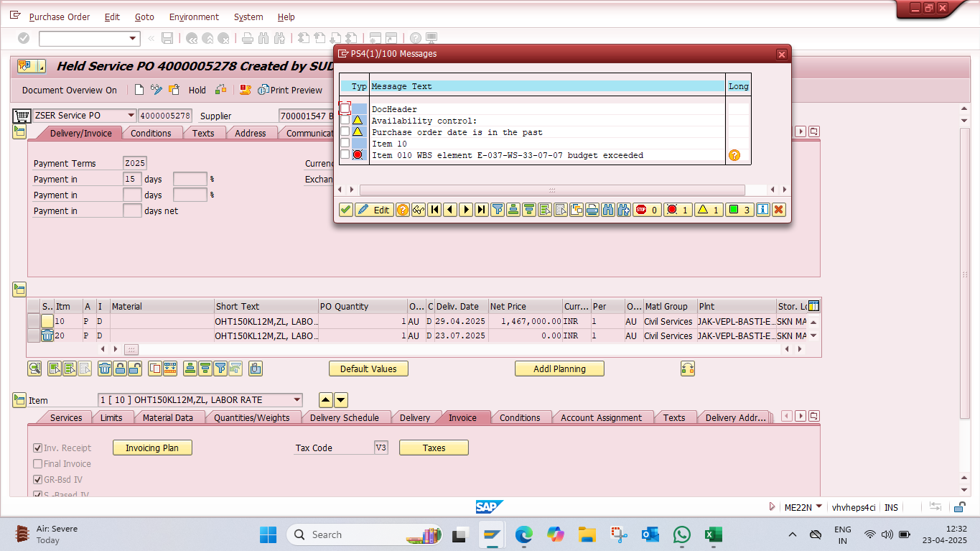Tick the checkbox beside DocHeader message

pyautogui.click(x=345, y=108)
